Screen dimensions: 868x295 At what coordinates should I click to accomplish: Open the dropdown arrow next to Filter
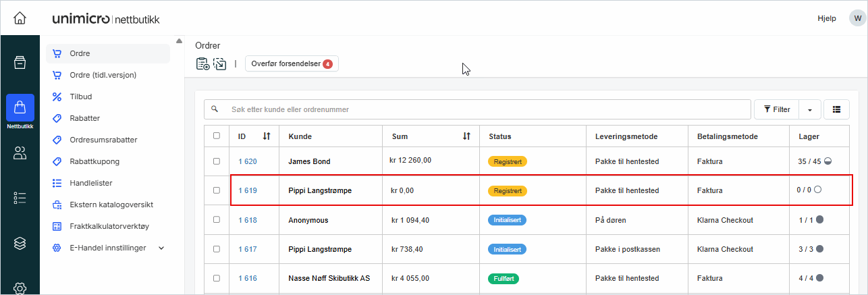tap(810, 109)
